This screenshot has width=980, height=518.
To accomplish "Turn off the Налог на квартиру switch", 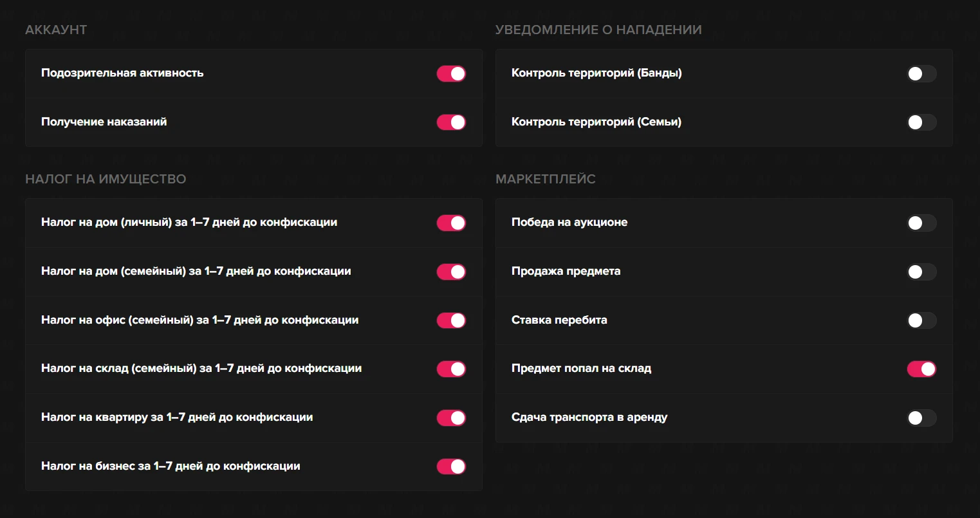I will coord(451,418).
